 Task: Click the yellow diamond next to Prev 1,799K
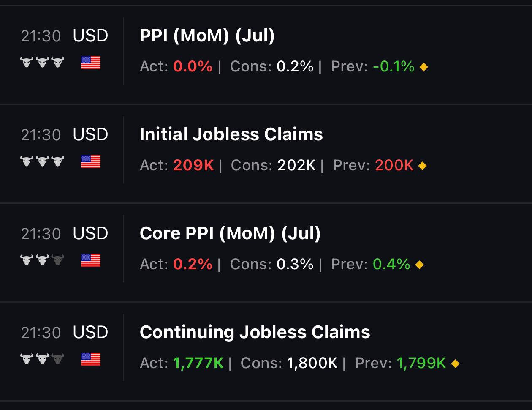coord(455,364)
